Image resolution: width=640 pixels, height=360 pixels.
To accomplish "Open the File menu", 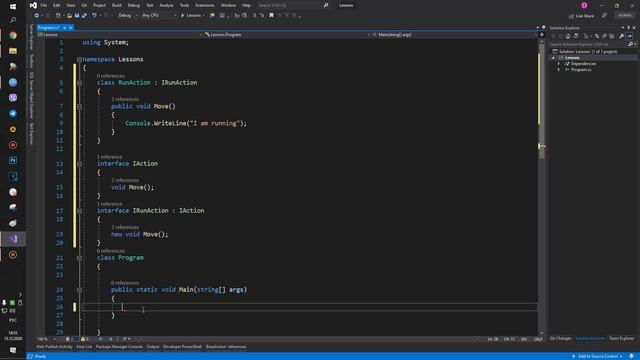I will [x=43, y=5].
